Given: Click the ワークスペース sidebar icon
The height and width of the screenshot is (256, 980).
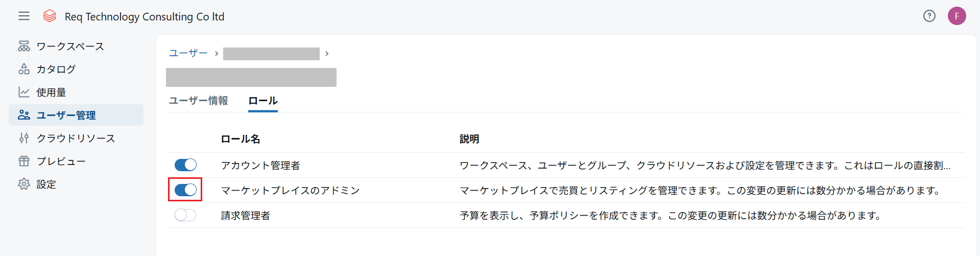Looking at the screenshot, I should coord(24,46).
